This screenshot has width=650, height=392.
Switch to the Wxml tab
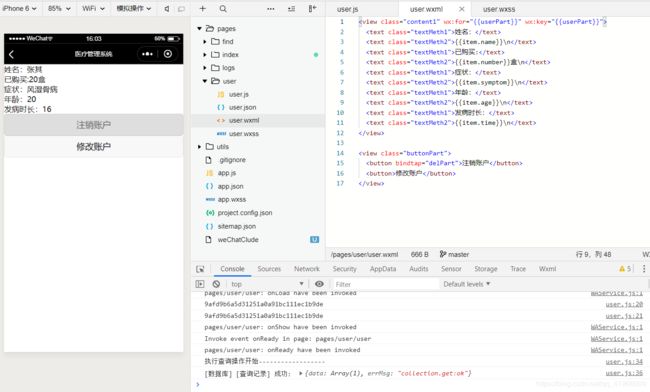tap(548, 269)
